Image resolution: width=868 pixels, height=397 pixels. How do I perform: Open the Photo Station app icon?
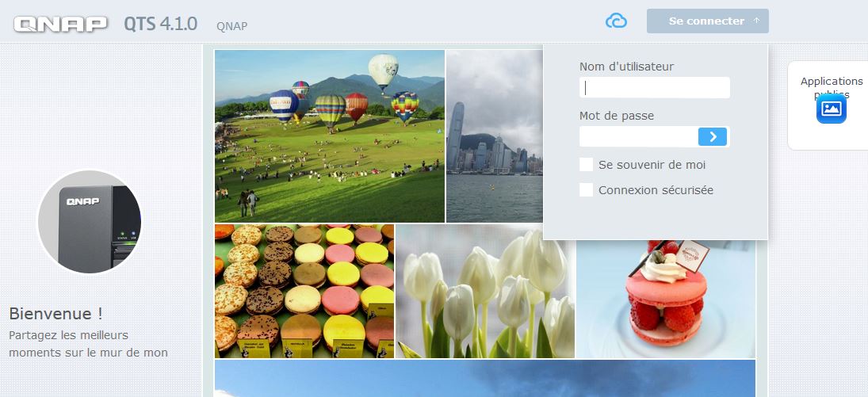[x=831, y=109]
